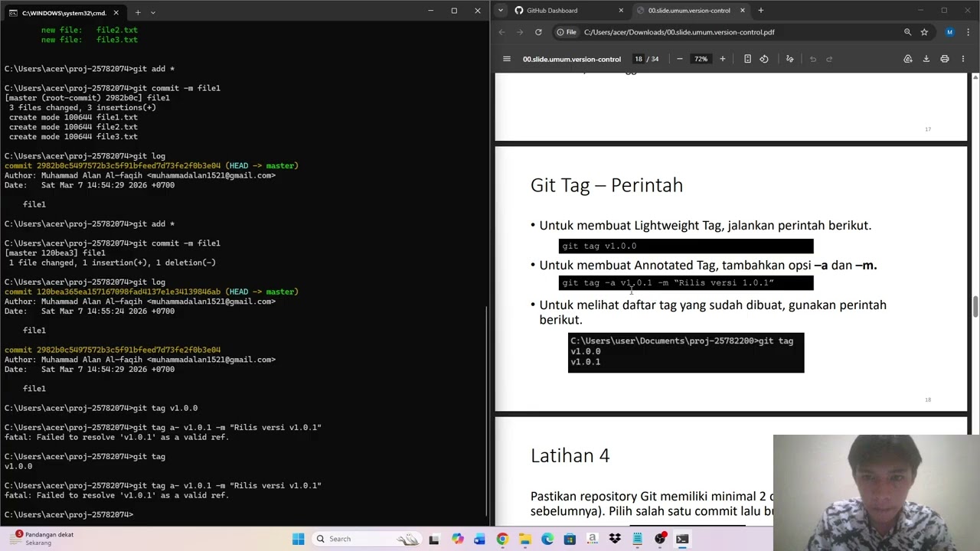Open Microsoft Store from the taskbar
Screen dimensions: 980x551
pyautogui.click(x=570, y=539)
